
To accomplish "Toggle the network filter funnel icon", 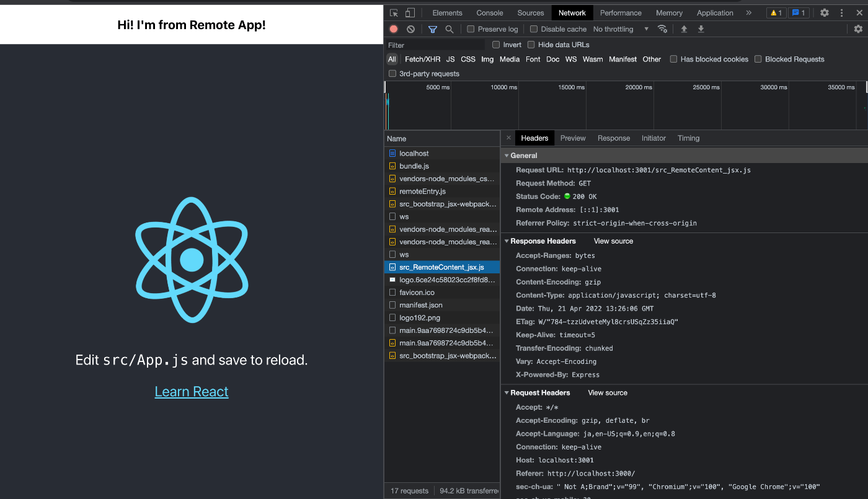I will click(433, 29).
